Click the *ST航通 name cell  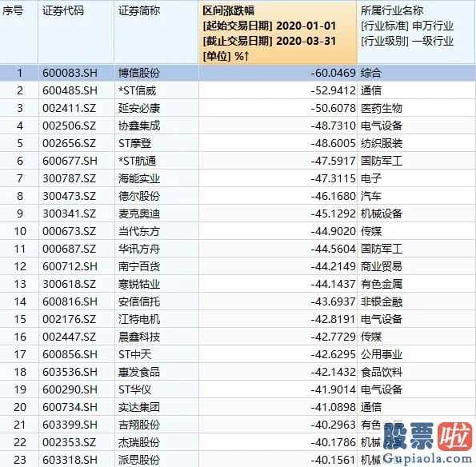coord(138,161)
